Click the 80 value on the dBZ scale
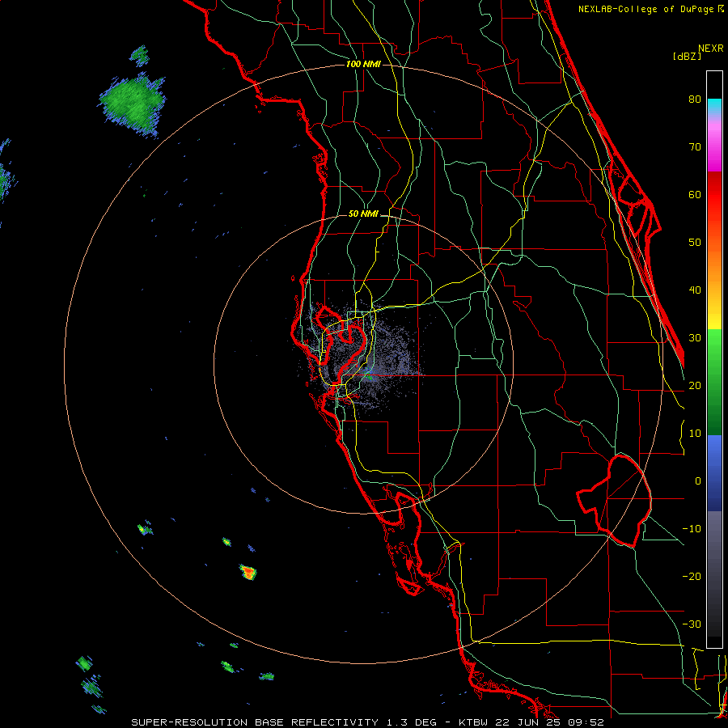The width and height of the screenshot is (728, 728). pos(695,99)
